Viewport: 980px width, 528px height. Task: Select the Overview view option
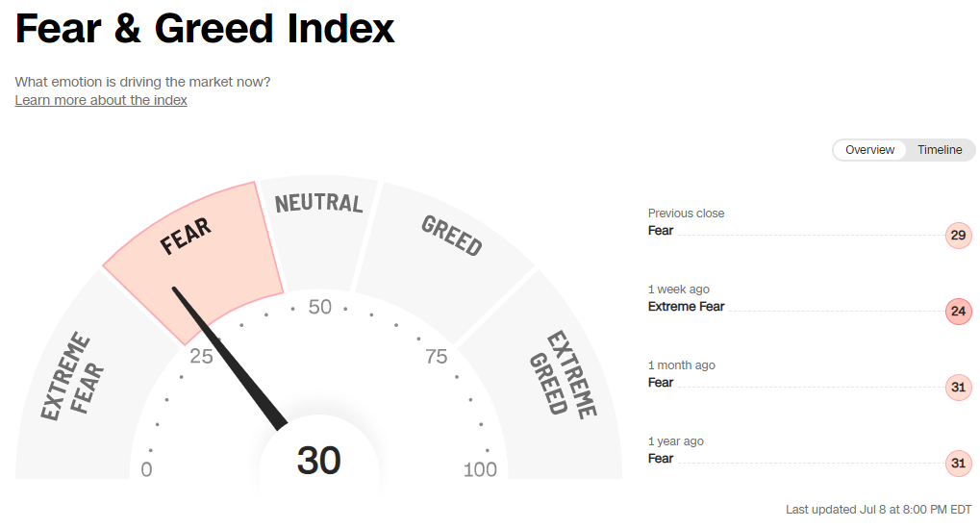869,150
